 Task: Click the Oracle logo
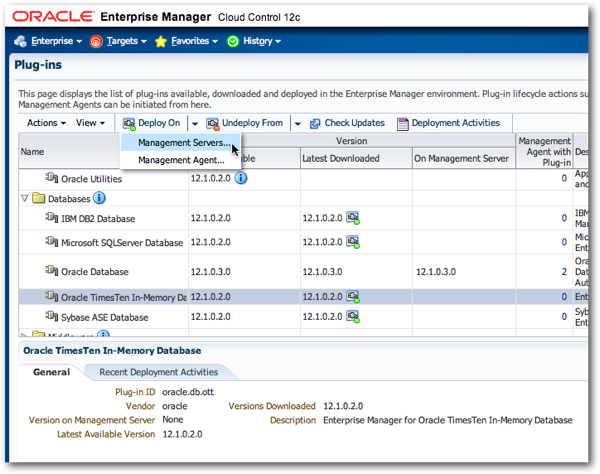pos(53,16)
